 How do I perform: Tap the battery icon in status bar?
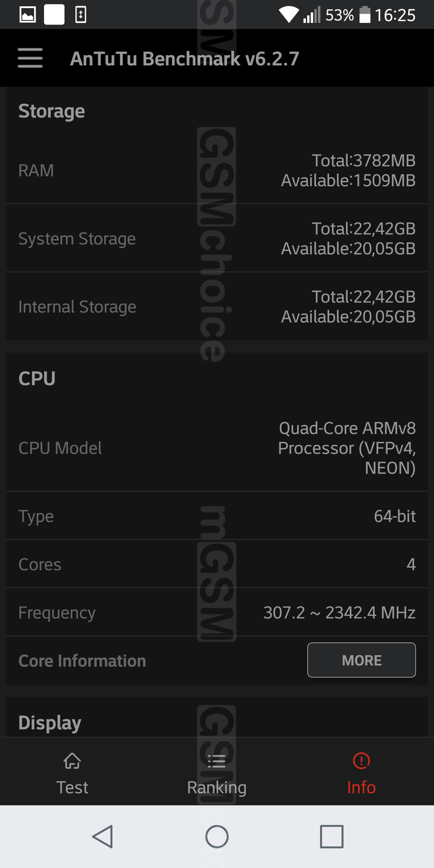(x=364, y=15)
